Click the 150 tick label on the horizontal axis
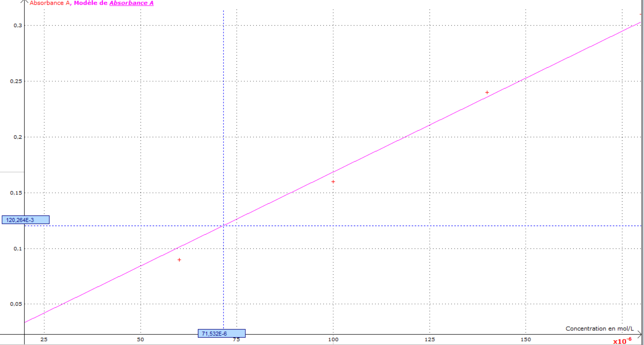This screenshot has height=345, width=644. point(526,339)
